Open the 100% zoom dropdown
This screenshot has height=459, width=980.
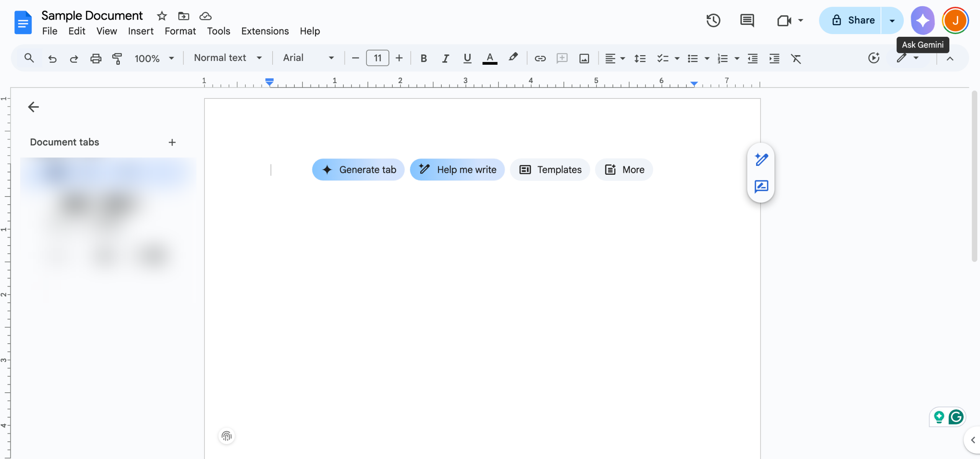click(x=154, y=58)
